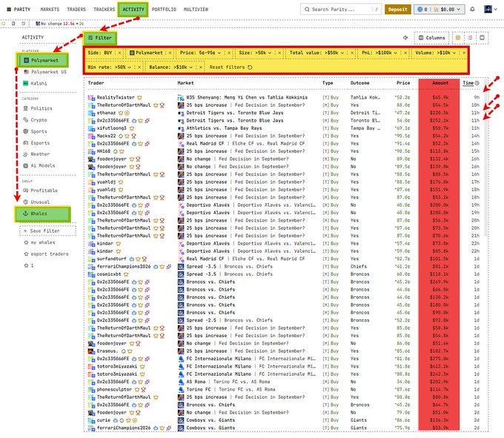Screen dimensions: 504x438
Task: Open the Filter panel
Action: click(x=100, y=38)
